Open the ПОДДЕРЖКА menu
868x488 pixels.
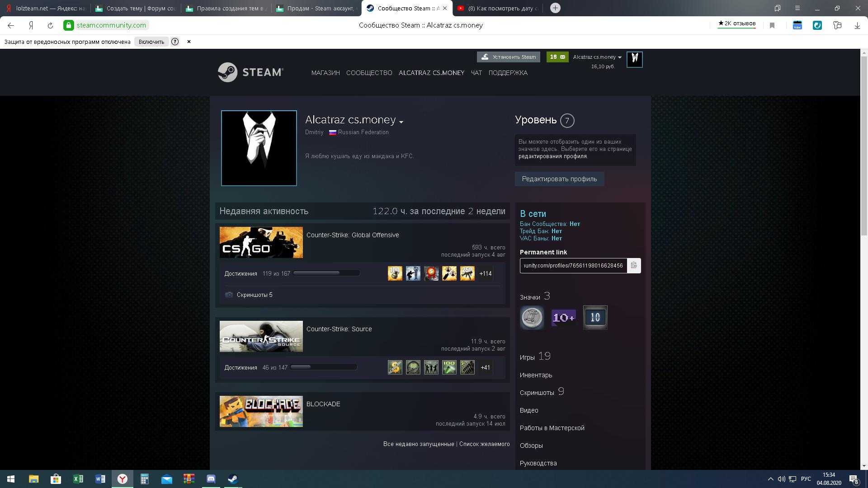(508, 73)
